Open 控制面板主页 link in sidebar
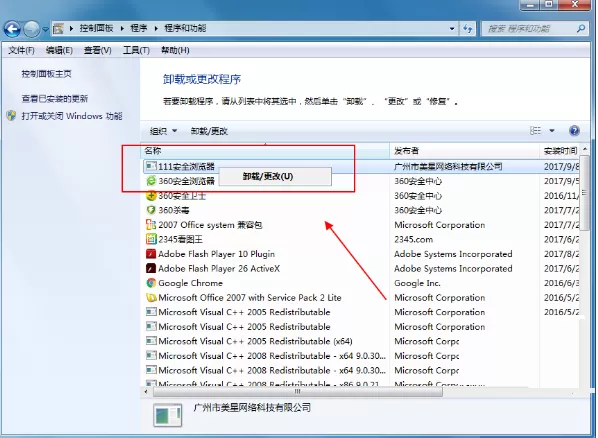 47,74
